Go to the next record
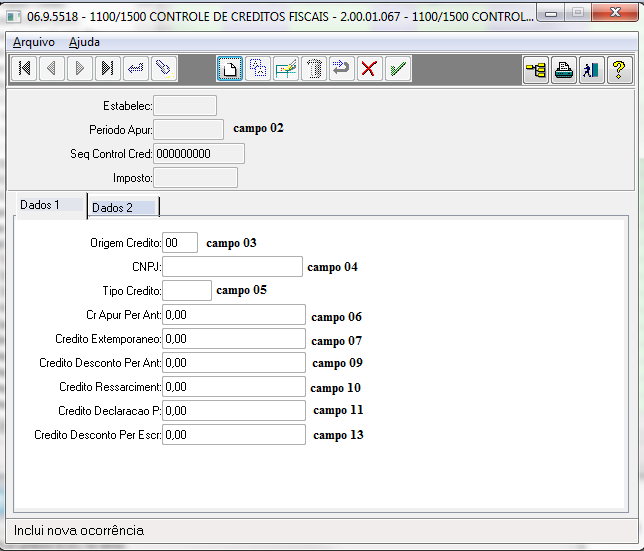Screen dimensions: 644x551 coord(80,68)
